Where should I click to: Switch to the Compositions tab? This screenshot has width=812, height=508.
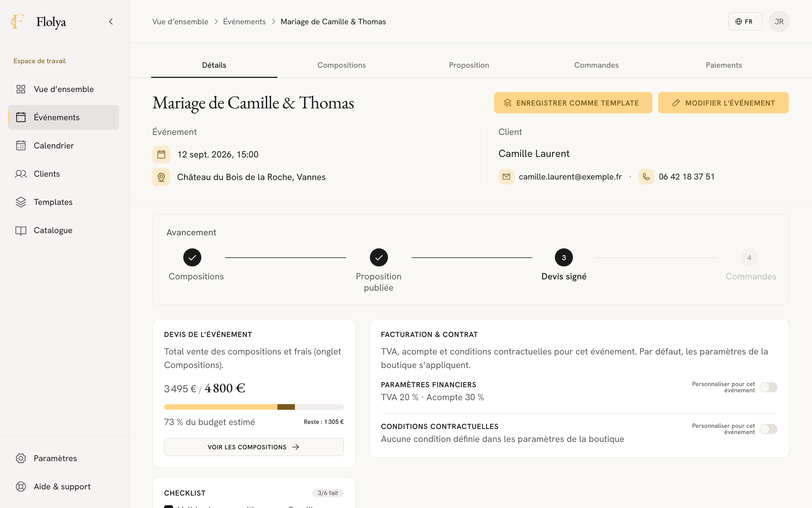[342, 65]
